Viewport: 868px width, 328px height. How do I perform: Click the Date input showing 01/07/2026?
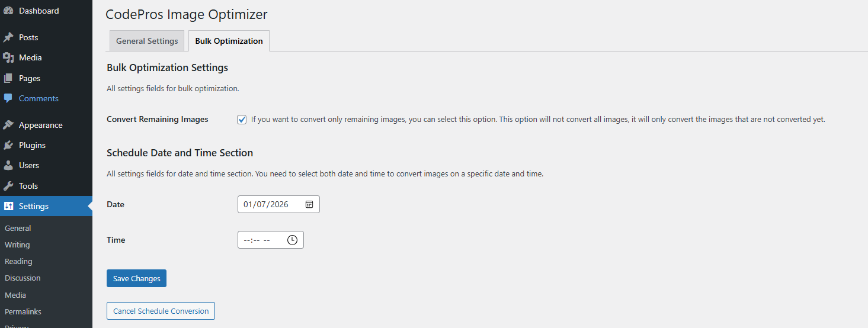278,204
